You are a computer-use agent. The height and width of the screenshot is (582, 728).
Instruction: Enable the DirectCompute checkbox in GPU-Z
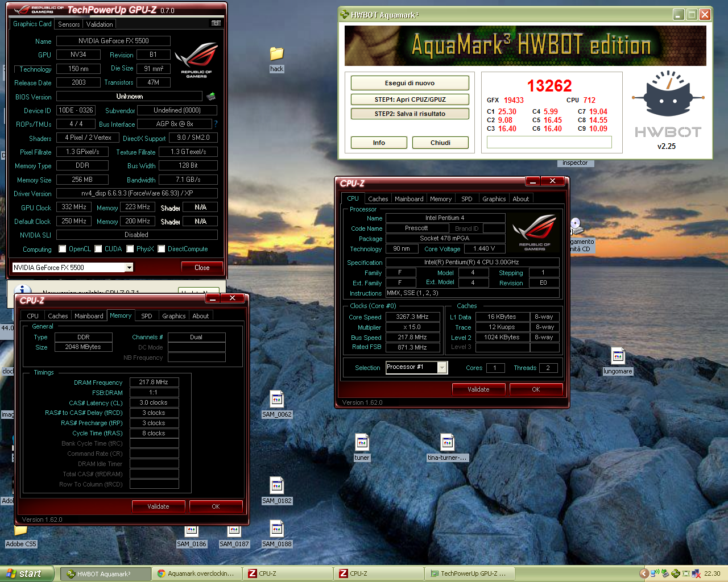(162, 249)
